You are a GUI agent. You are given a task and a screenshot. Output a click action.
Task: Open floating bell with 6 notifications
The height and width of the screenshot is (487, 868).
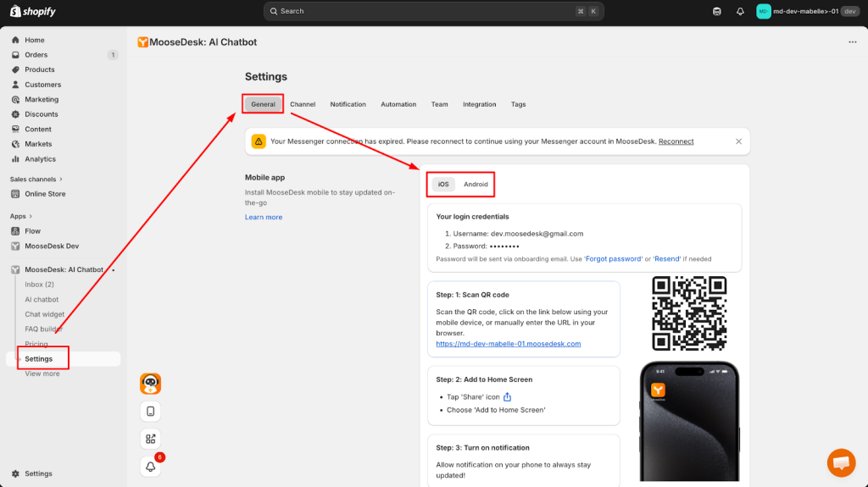151,466
